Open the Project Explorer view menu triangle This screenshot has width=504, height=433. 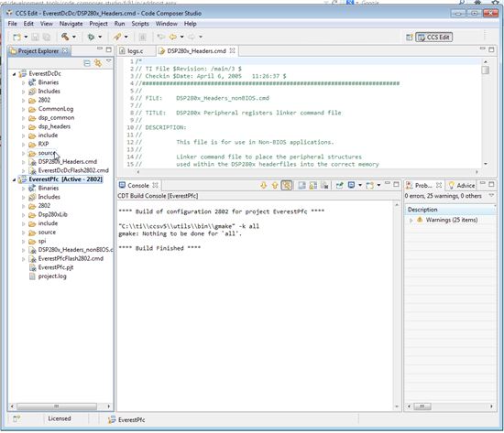(109, 60)
